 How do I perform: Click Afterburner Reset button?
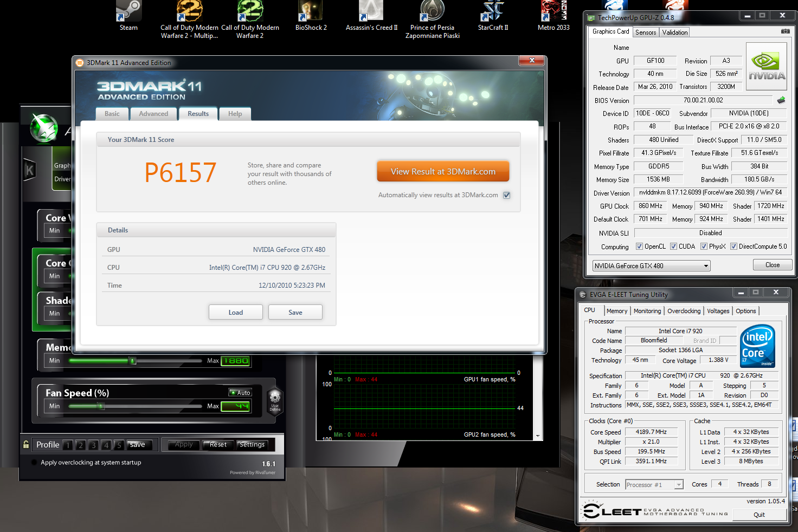coord(218,445)
